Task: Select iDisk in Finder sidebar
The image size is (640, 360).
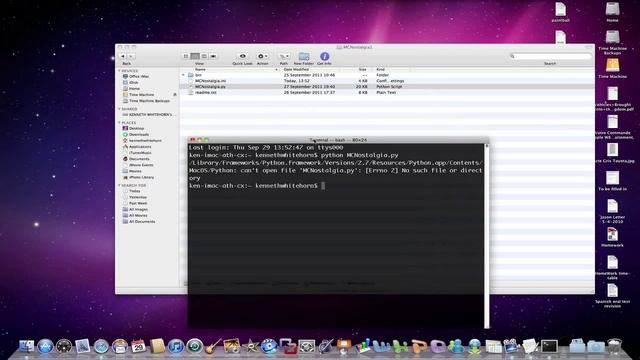Action: point(131,82)
